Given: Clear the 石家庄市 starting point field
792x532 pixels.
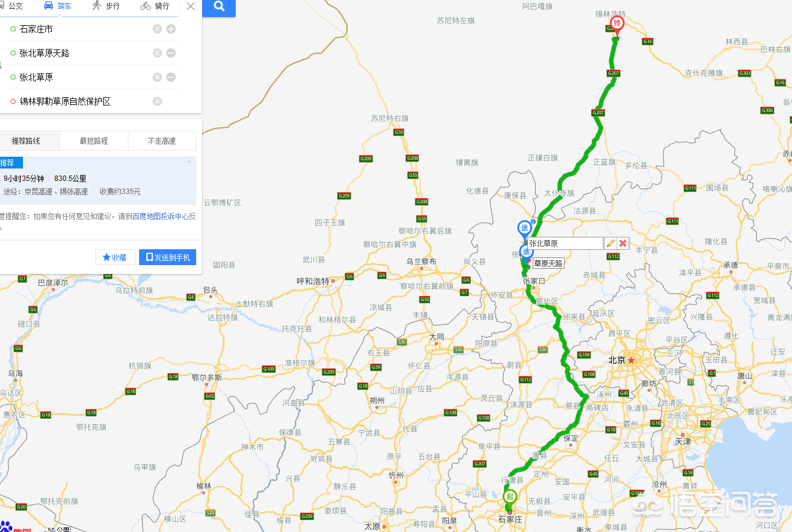Looking at the screenshot, I should pyautogui.click(x=157, y=29).
